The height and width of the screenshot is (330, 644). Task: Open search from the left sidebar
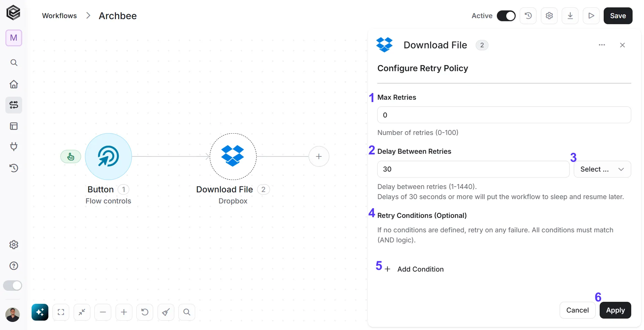coord(14,63)
